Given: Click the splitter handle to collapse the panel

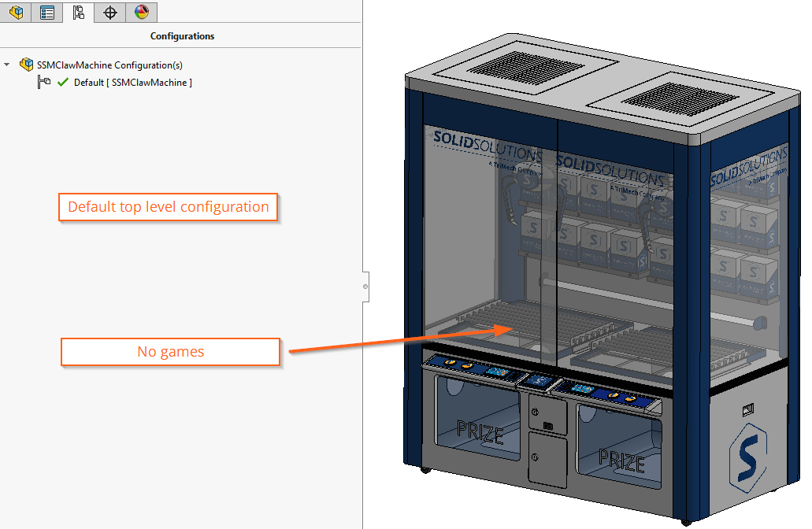Looking at the screenshot, I should [365, 287].
